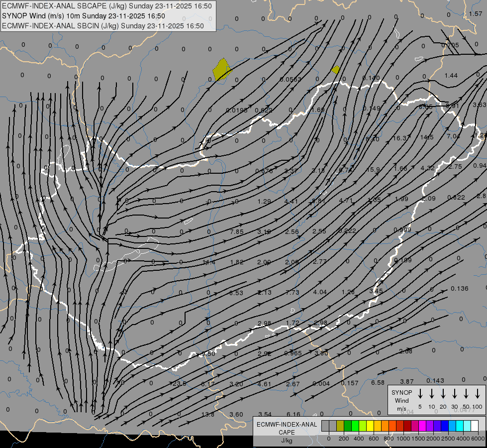Click the 0.0563 CAPE value on map
The width and height of the screenshot is (487, 448).
[291, 79]
